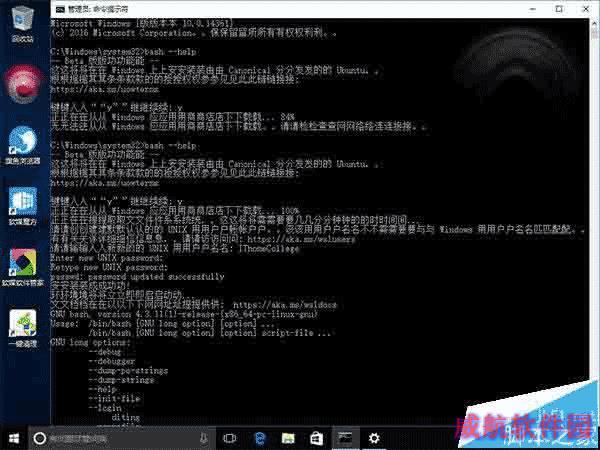Click the command prompt title bar icon
This screenshot has width=600, height=450.
pyautogui.click(x=60, y=9)
